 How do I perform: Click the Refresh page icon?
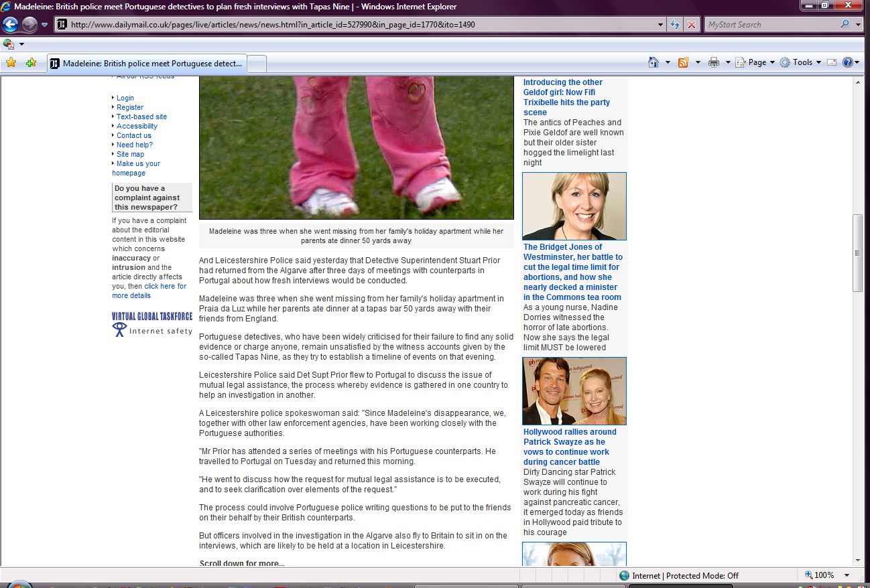[676, 25]
